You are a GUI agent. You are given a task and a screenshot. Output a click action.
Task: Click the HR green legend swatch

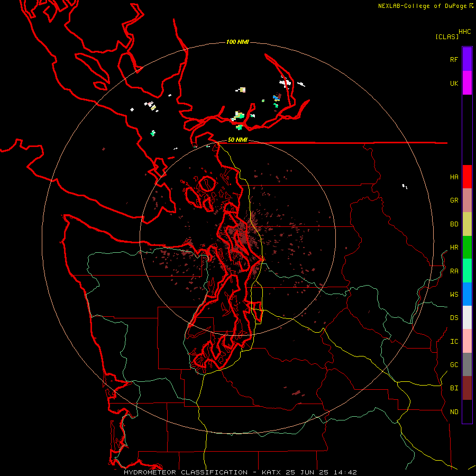coord(467,248)
